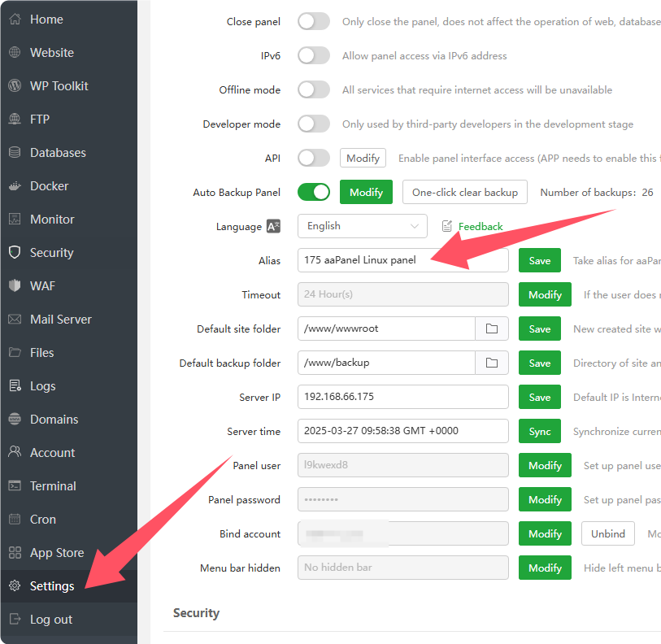Screen dimensions: 661x644
Task: Click the Alias input field
Action: [403, 260]
